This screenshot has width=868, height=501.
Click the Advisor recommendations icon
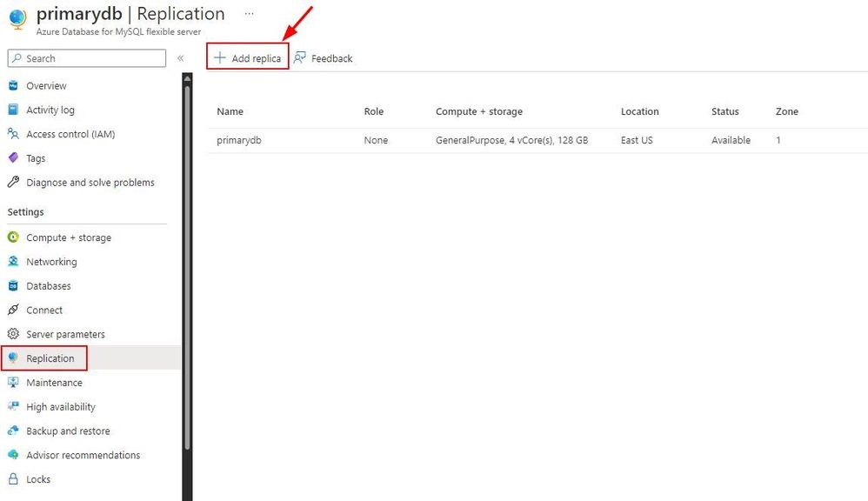[13, 455]
